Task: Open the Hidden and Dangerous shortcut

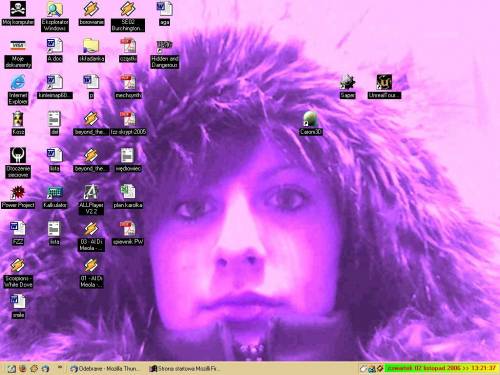Action: pos(164,47)
